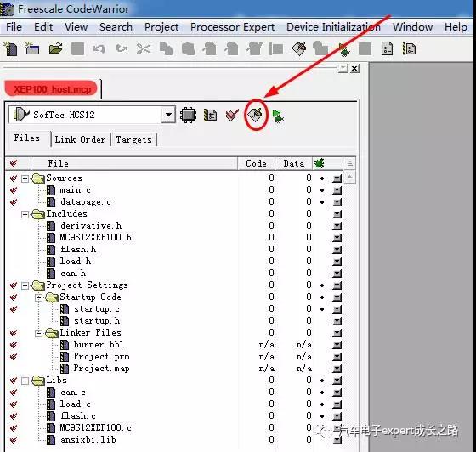Toggle the debug dot for can.c
The image size is (476, 452).
point(322,393)
